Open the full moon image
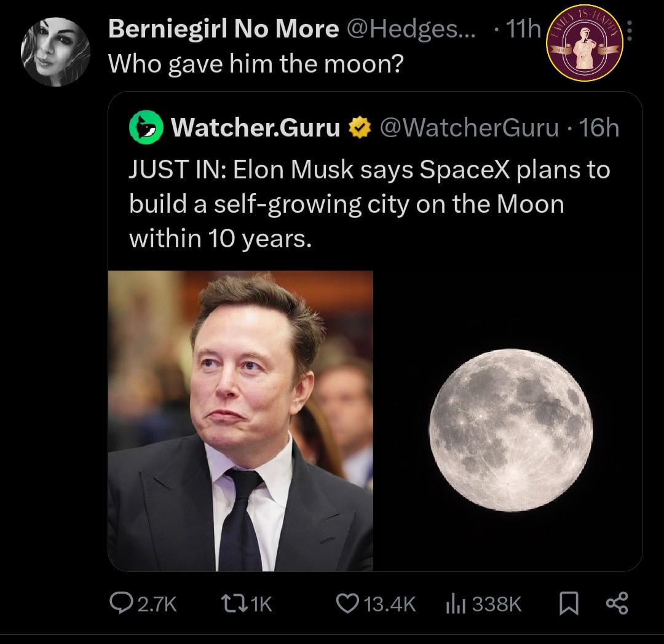The image size is (664, 644). pos(510,429)
